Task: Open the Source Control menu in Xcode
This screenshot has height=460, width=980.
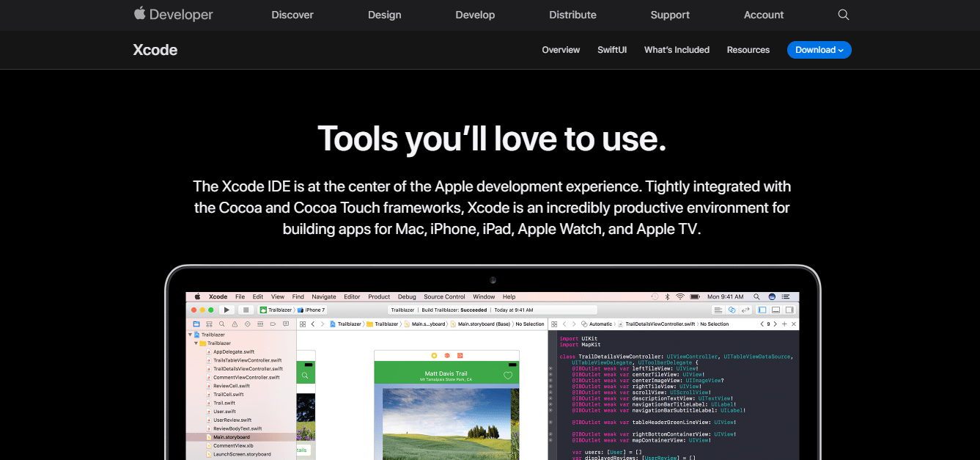Action: pos(444,297)
